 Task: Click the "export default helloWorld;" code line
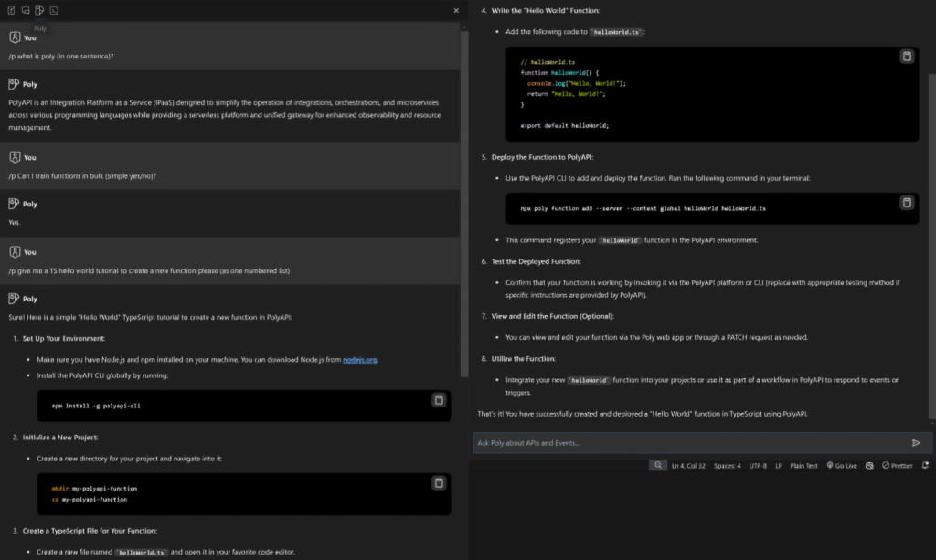[x=565, y=125]
